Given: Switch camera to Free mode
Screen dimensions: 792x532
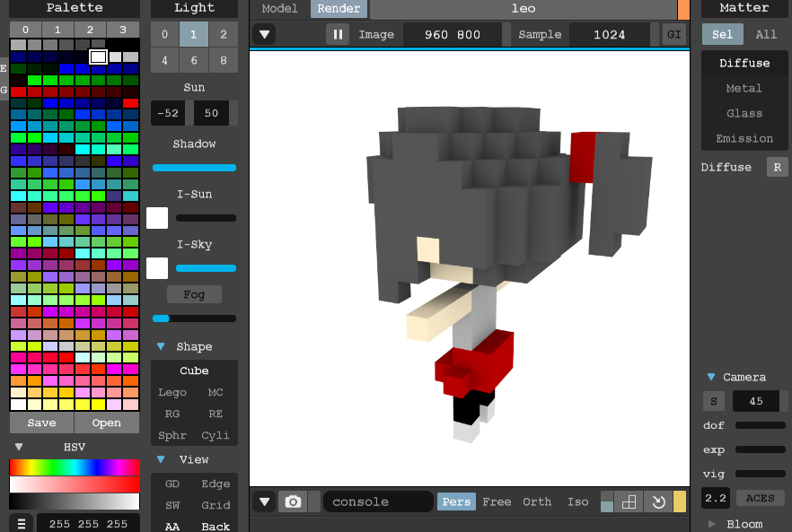Looking at the screenshot, I should 497,501.
